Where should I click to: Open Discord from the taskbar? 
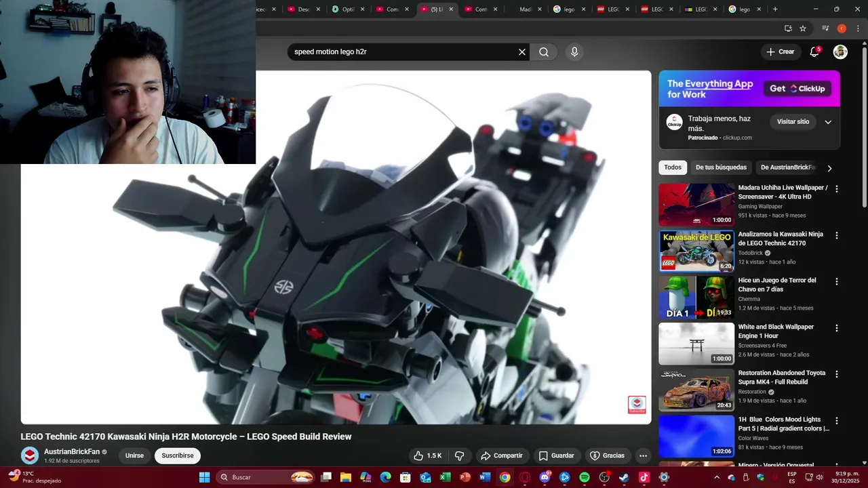545,477
